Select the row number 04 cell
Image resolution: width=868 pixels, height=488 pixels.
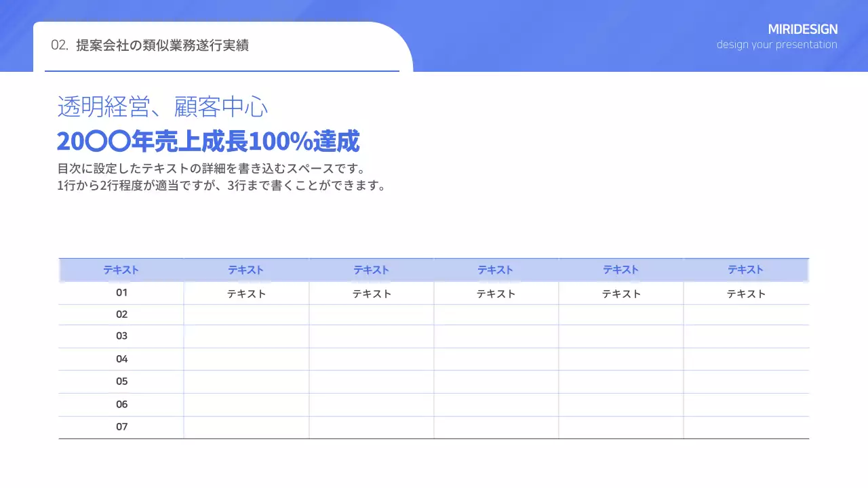121,359
